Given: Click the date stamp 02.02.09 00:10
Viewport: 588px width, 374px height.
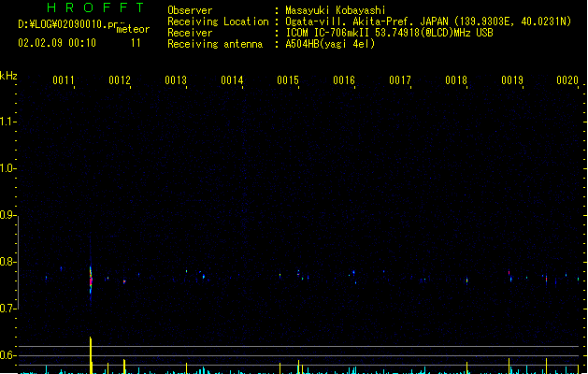Looking at the screenshot, I should point(57,43).
